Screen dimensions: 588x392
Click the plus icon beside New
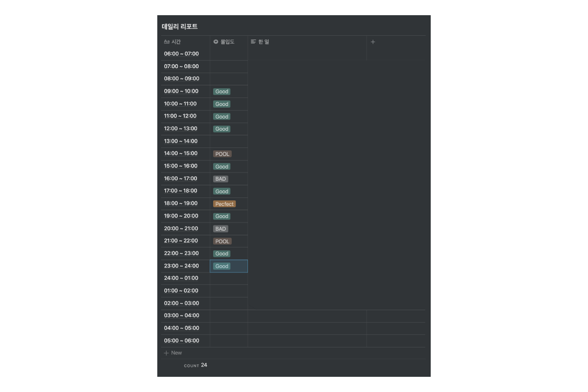pyautogui.click(x=166, y=353)
